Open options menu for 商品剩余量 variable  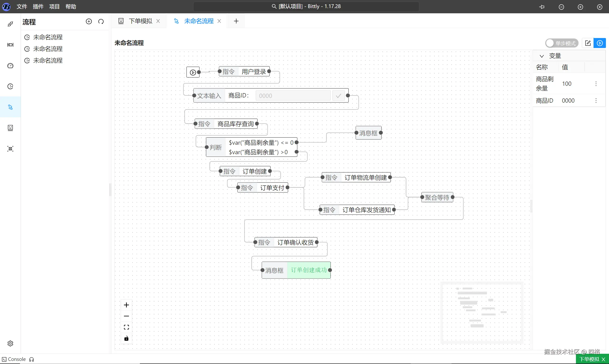point(596,84)
